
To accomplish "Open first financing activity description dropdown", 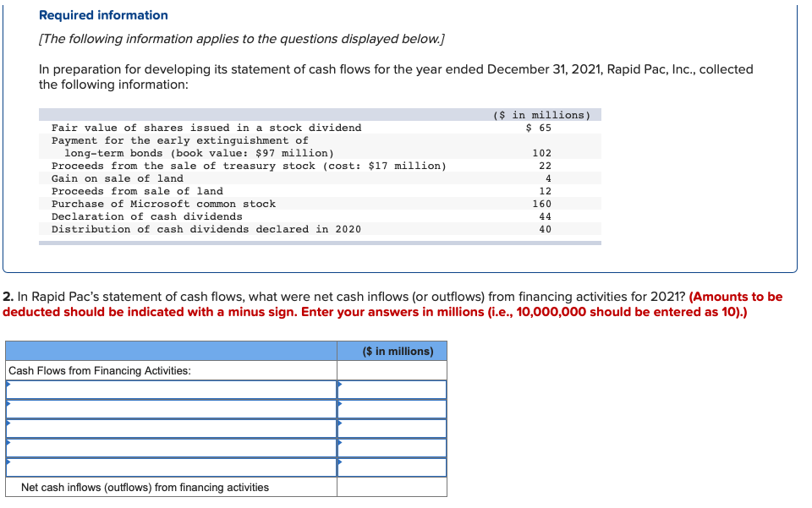I will pos(172,390).
